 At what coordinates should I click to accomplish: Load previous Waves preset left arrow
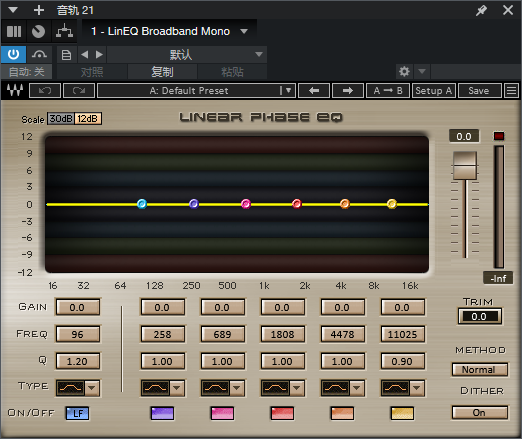[314, 91]
